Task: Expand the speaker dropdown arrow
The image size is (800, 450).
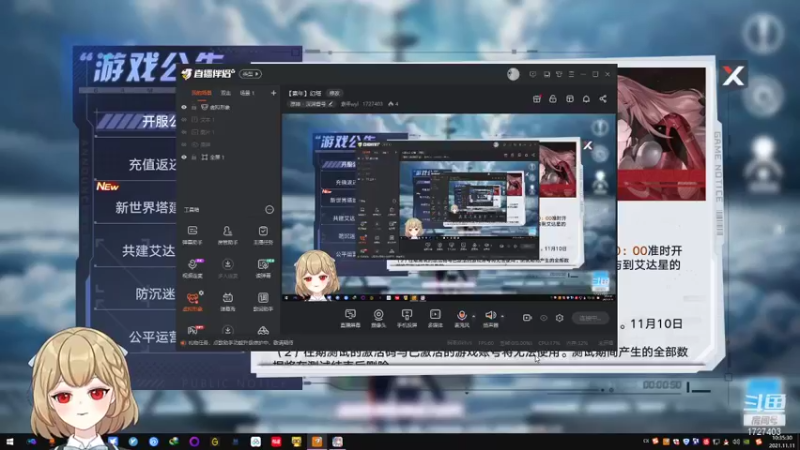Action: tap(503, 316)
